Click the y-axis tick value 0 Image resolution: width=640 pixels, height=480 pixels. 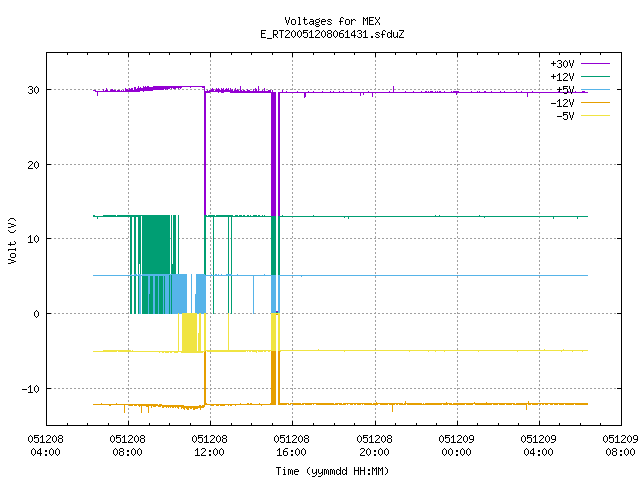[x=37, y=314]
